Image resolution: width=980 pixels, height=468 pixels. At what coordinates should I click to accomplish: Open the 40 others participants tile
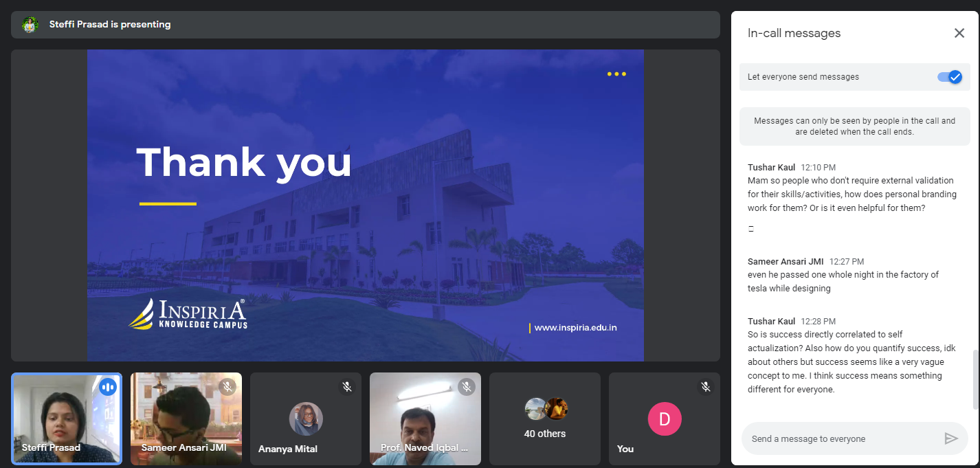[x=545, y=419]
